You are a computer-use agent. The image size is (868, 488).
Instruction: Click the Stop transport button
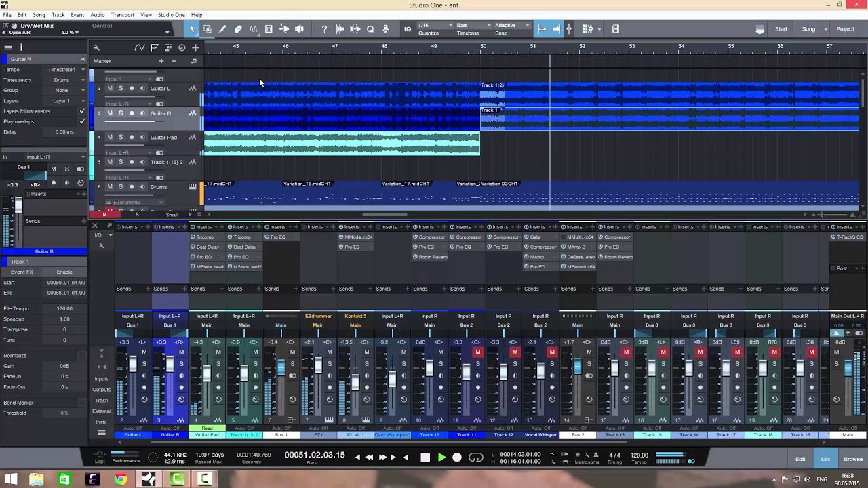425,457
